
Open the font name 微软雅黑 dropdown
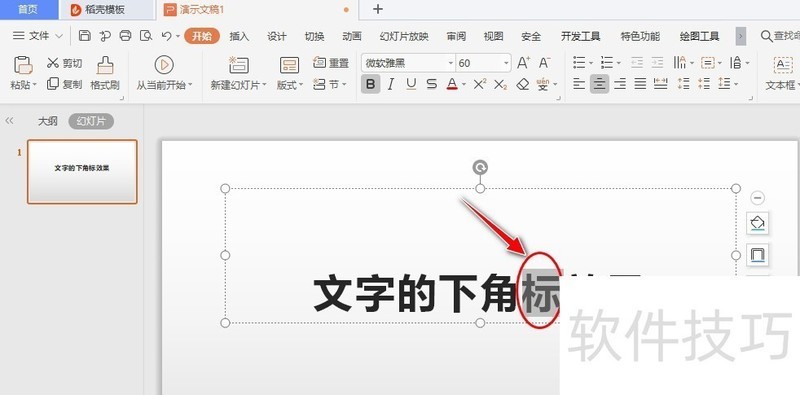coord(451,63)
